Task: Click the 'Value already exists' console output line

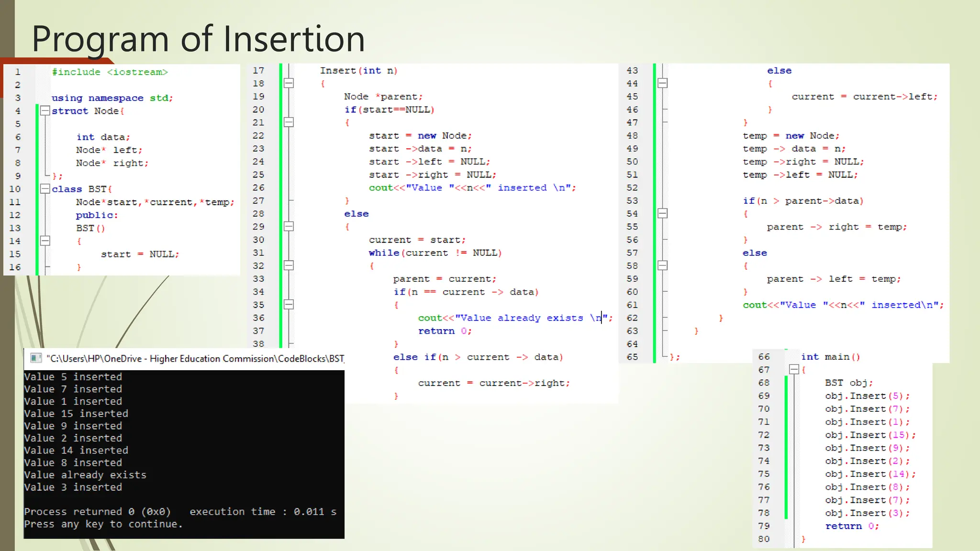Action: pos(85,475)
